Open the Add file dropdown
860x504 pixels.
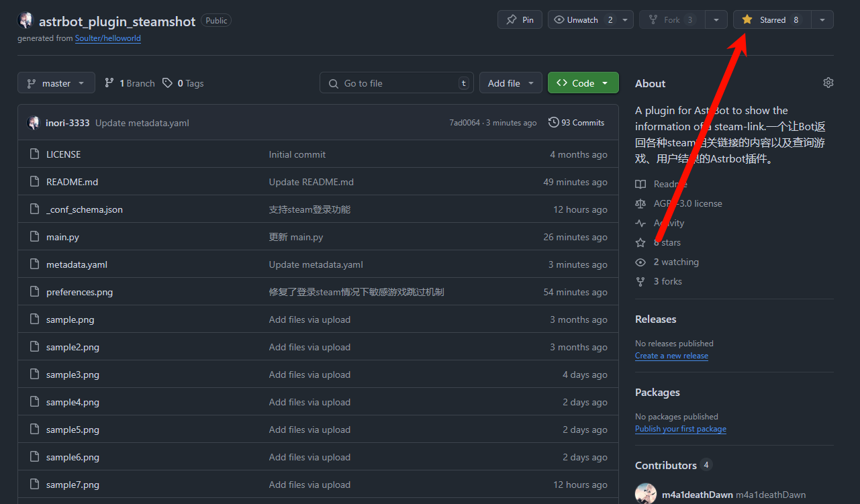pyautogui.click(x=511, y=83)
